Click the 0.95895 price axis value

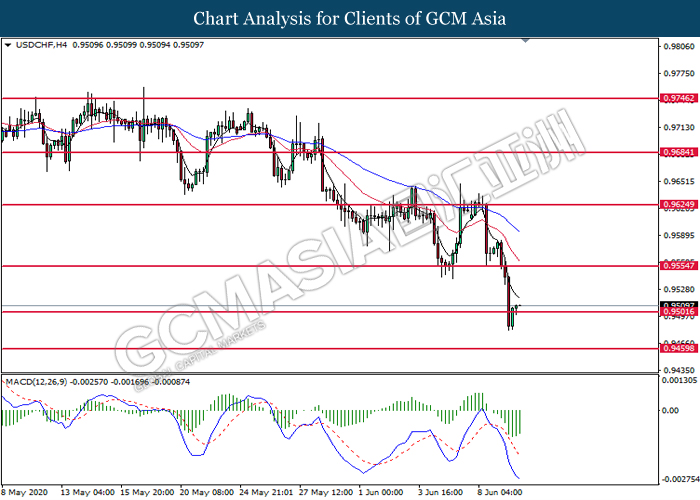click(679, 235)
